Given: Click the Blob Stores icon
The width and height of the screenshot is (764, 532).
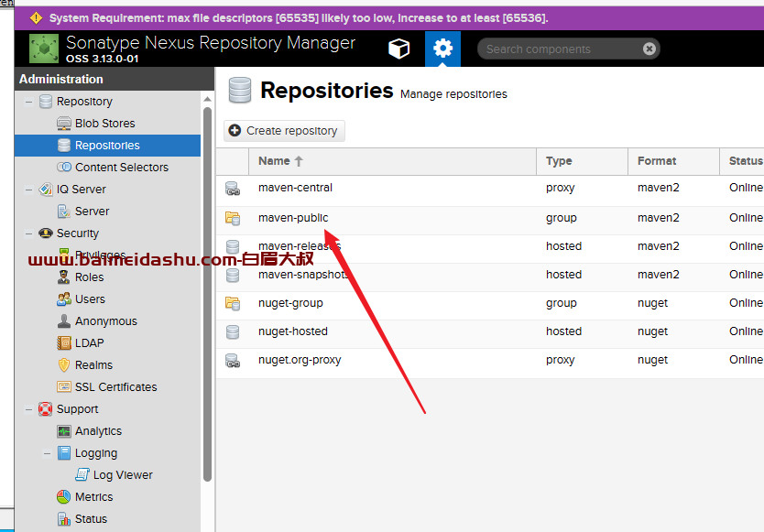Looking at the screenshot, I should pyautogui.click(x=64, y=124).
